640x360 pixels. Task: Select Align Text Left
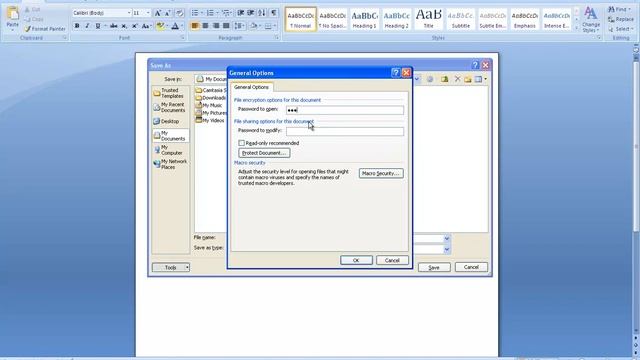[195, 26]
